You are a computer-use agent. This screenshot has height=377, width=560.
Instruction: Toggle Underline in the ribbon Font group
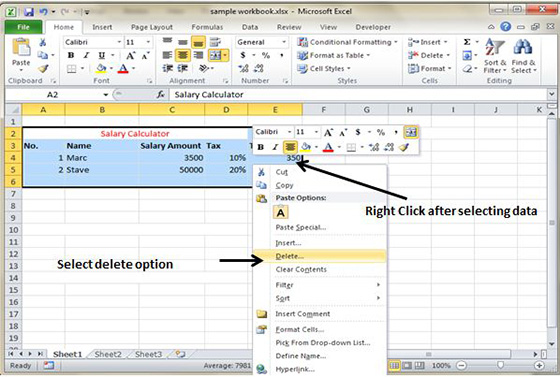point(102,55)
